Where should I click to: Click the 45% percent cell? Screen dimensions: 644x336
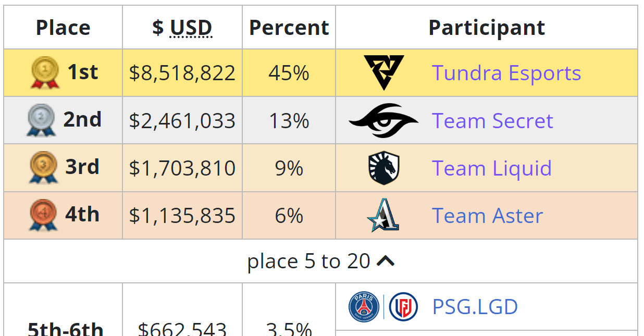pyautogui.click(x=289, y=73)
